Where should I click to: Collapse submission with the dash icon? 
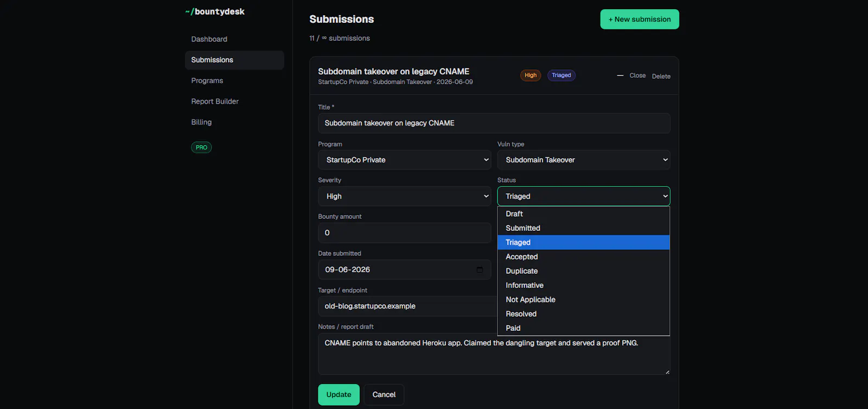620,75
